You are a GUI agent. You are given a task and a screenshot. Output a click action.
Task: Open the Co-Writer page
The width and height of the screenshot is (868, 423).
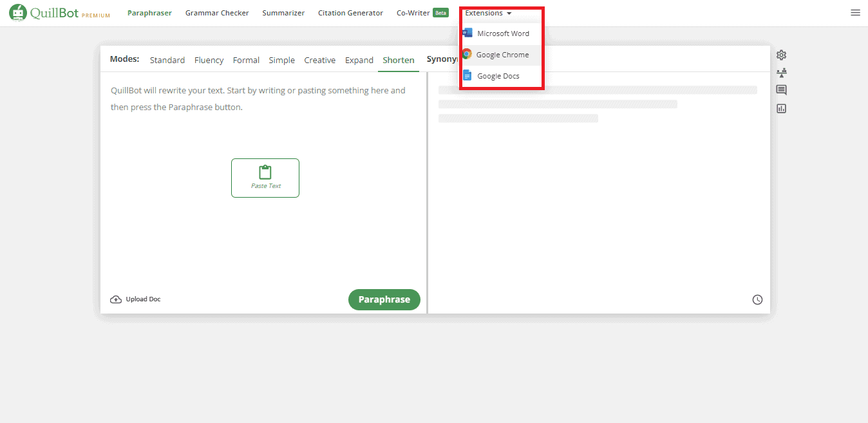(x=413, y=13)
